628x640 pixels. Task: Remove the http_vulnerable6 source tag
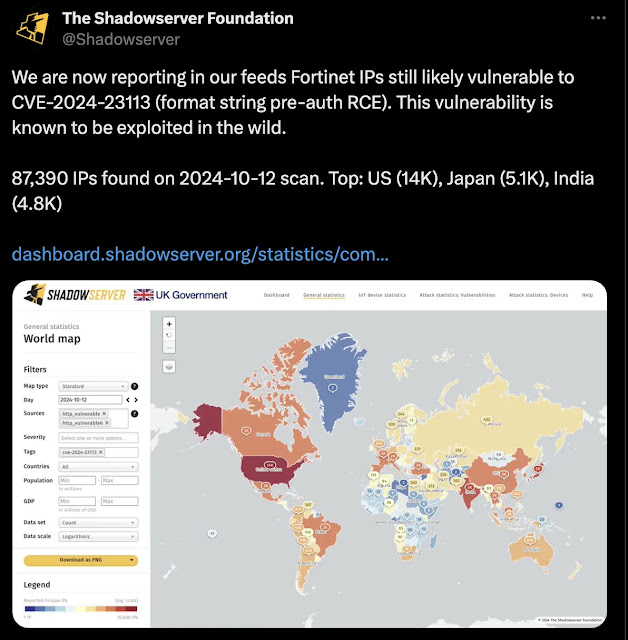coord(107,422)
